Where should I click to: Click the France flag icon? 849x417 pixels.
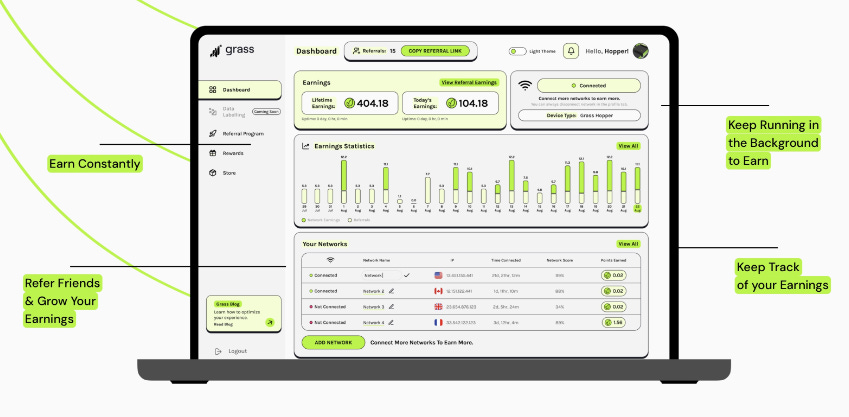coord(438,322)
